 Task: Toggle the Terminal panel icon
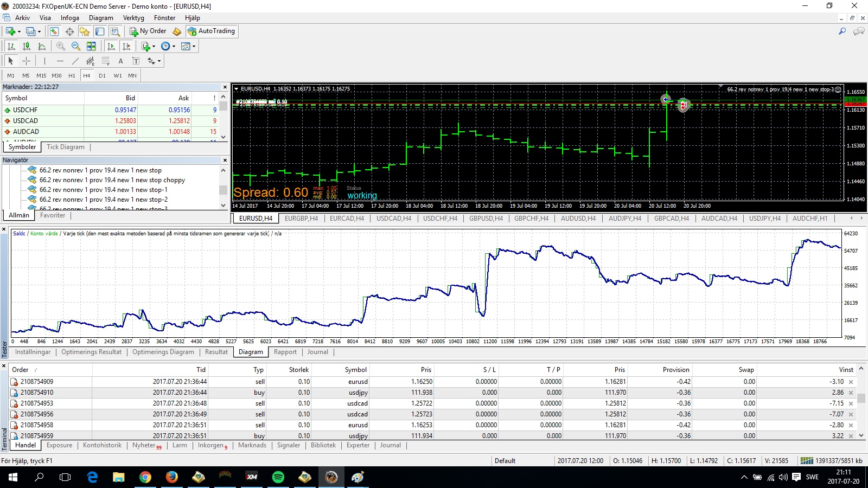(100, 31)
